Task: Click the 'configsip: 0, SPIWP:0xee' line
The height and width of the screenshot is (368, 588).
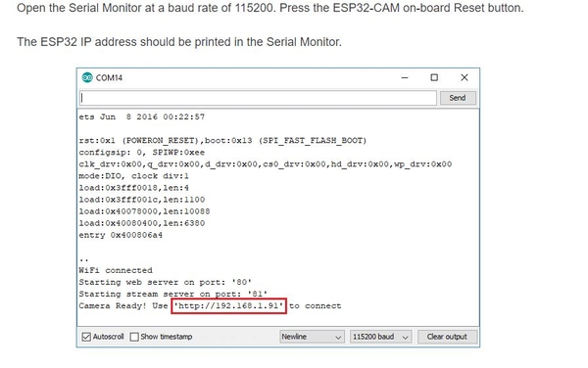Action: click(142, 153)
